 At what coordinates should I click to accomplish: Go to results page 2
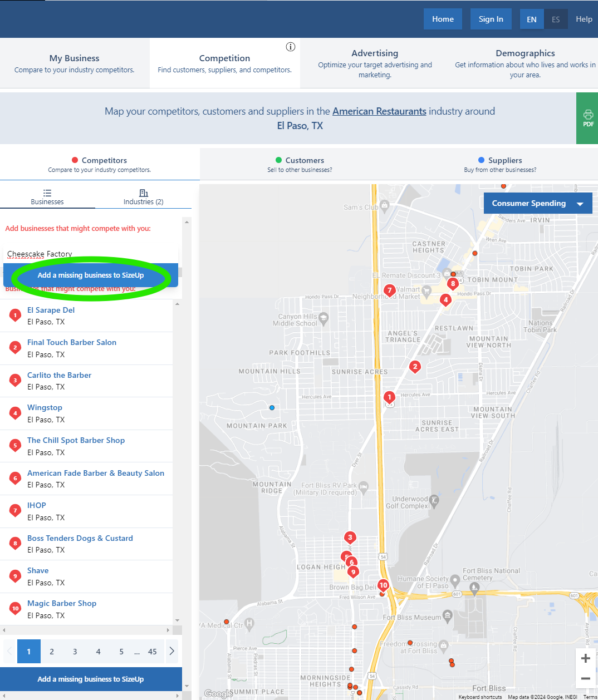click(x=52, y=652)
